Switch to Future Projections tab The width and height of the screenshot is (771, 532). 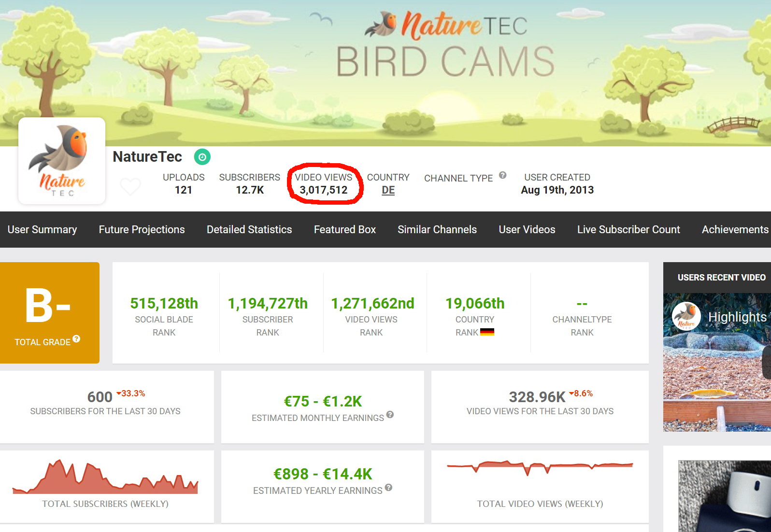pyautogui.click(x=142, y=229)
